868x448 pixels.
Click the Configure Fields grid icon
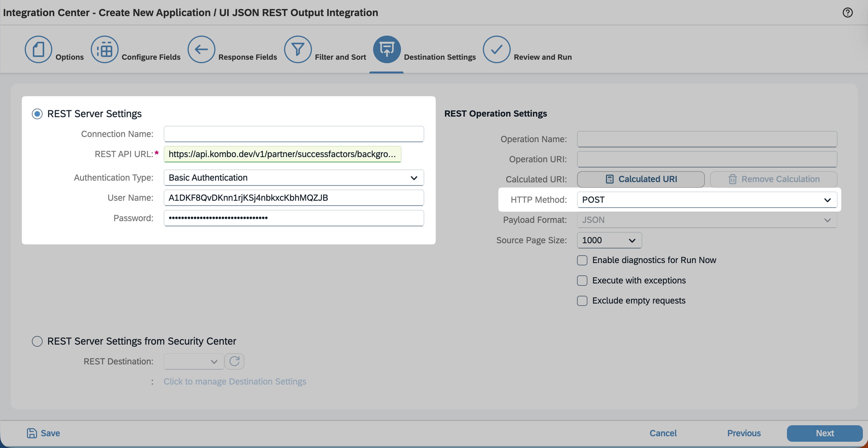tap(105, 49)
